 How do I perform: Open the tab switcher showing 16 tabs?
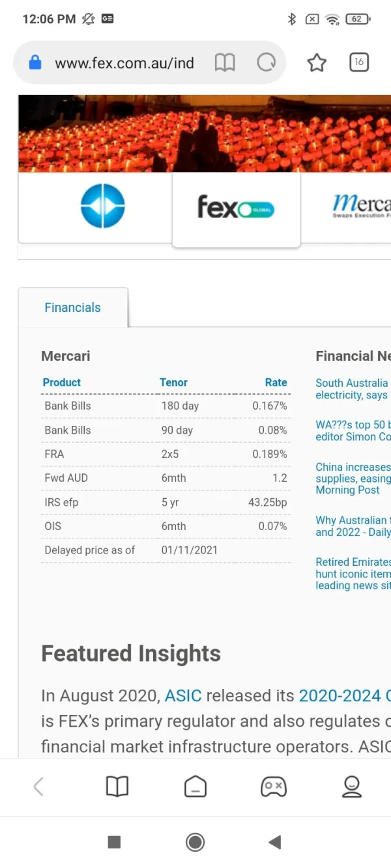coord(359,63)
